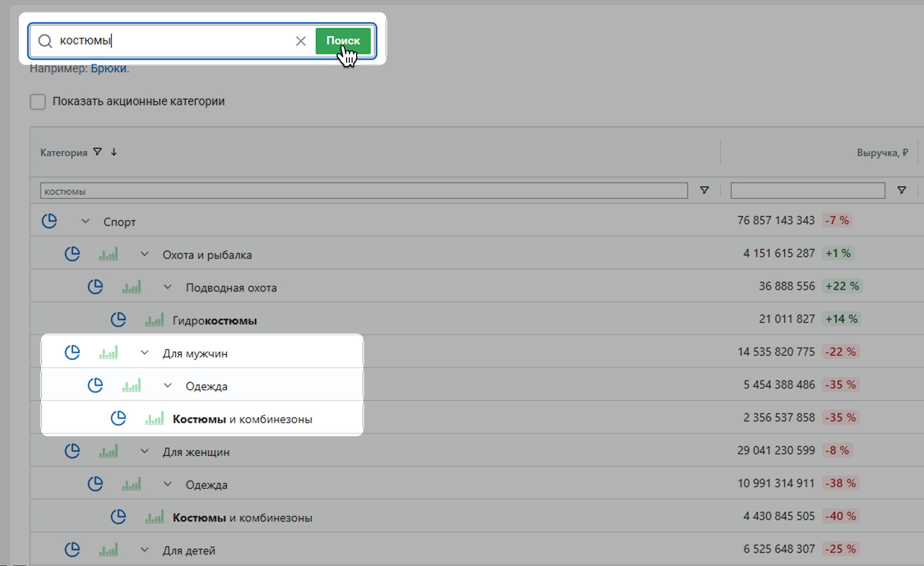Open the bar chart icon for Для женщин
Image resolution: width=924 pixels, height=566 pixels.
(109, 451)
